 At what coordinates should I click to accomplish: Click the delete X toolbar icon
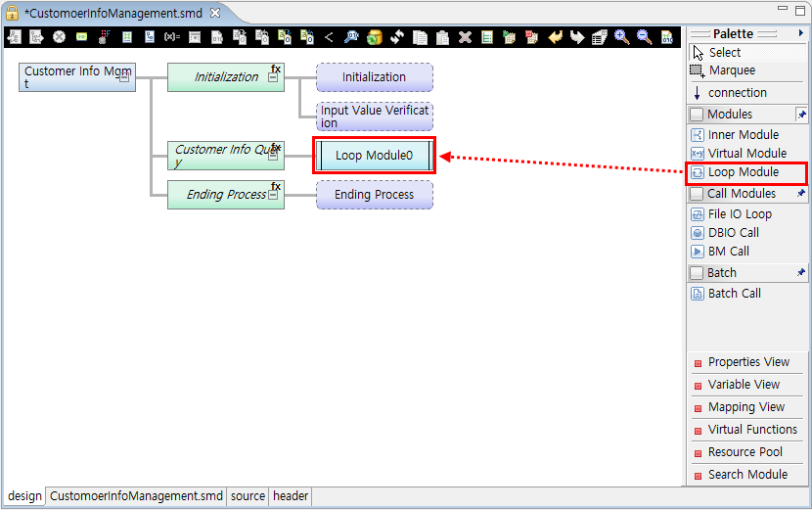(465, 37)
